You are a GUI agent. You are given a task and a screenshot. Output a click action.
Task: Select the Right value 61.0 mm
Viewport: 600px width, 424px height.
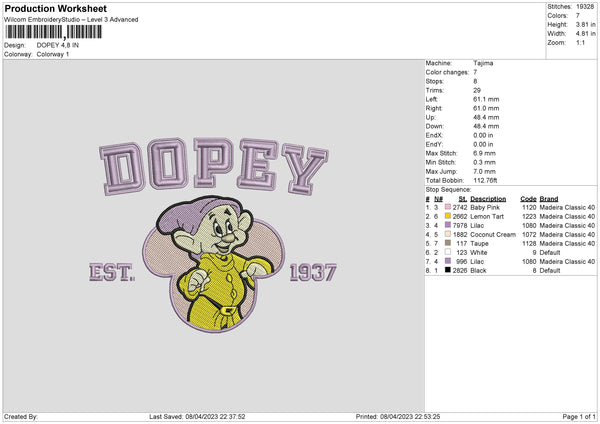[486, 108]
